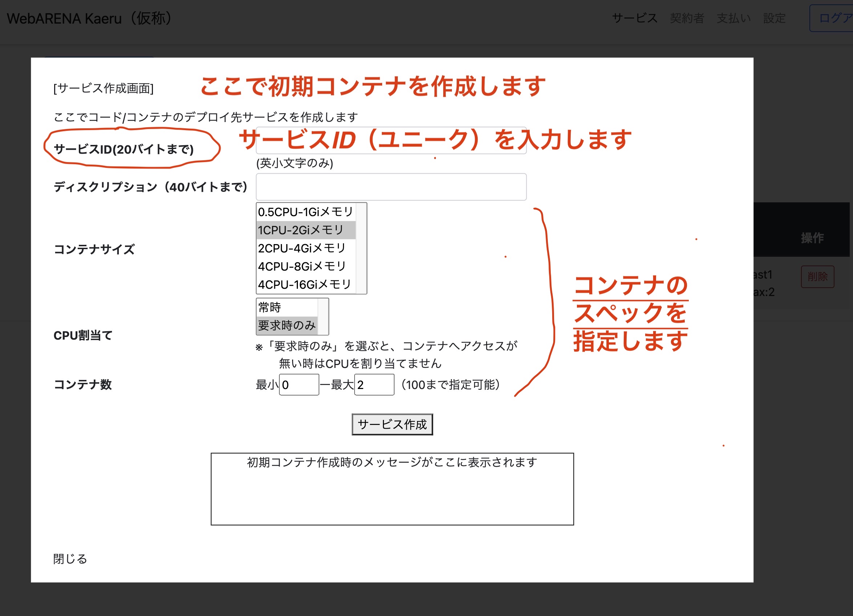Focus the 最小 container count field

click(x=299, y=385)
